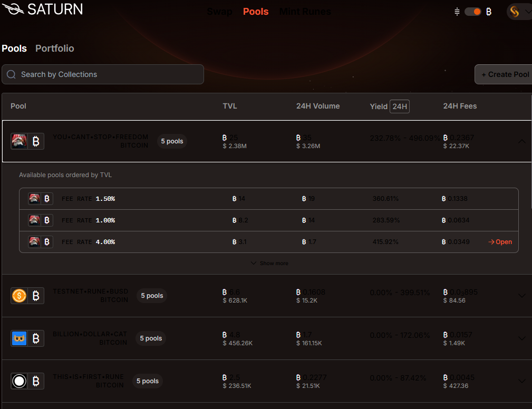Select the fee rate 1.00% pool
The width and height of the screenshot is (532, 409).
click(269, 220)
